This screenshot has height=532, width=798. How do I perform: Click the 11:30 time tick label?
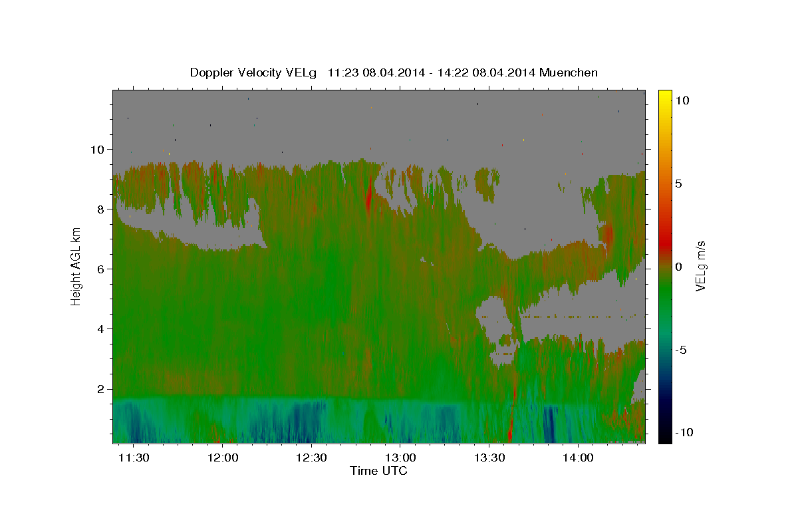coord(134,458)
